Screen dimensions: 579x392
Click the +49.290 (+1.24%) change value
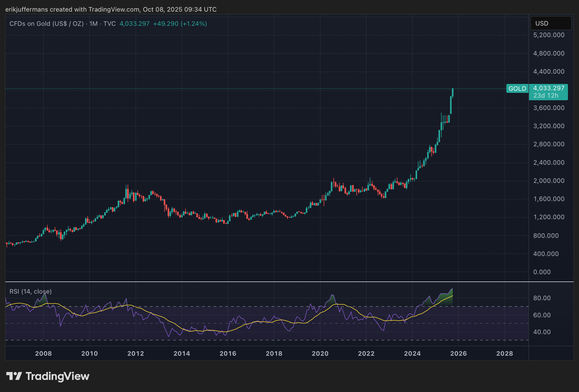pos(180,24)
